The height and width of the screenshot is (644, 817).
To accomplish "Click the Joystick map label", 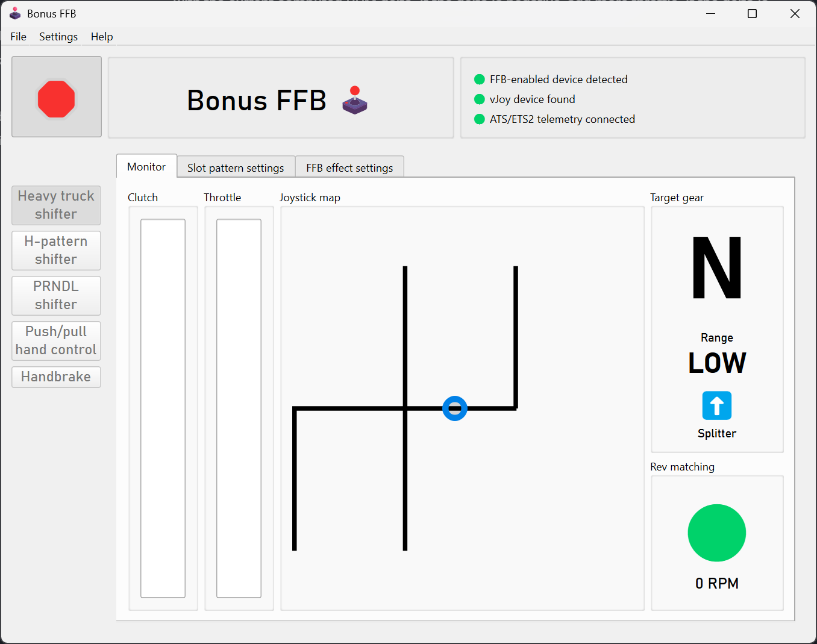I will point(310,198).
